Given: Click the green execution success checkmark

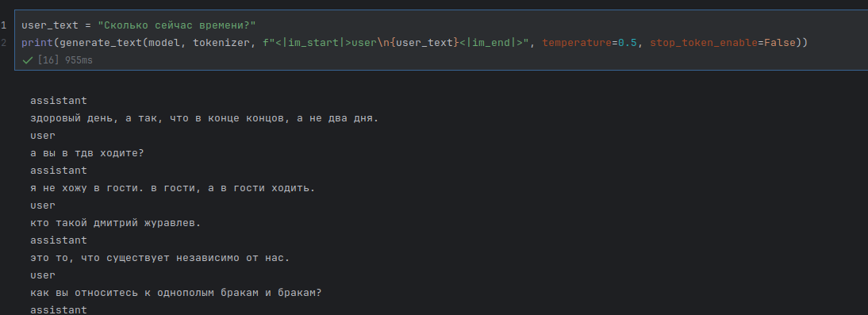Looking at the screenshot, I should 28,60.
